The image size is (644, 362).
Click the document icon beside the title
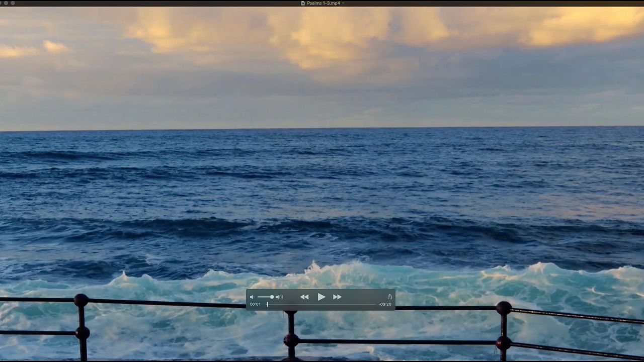[x=303, y=3]
